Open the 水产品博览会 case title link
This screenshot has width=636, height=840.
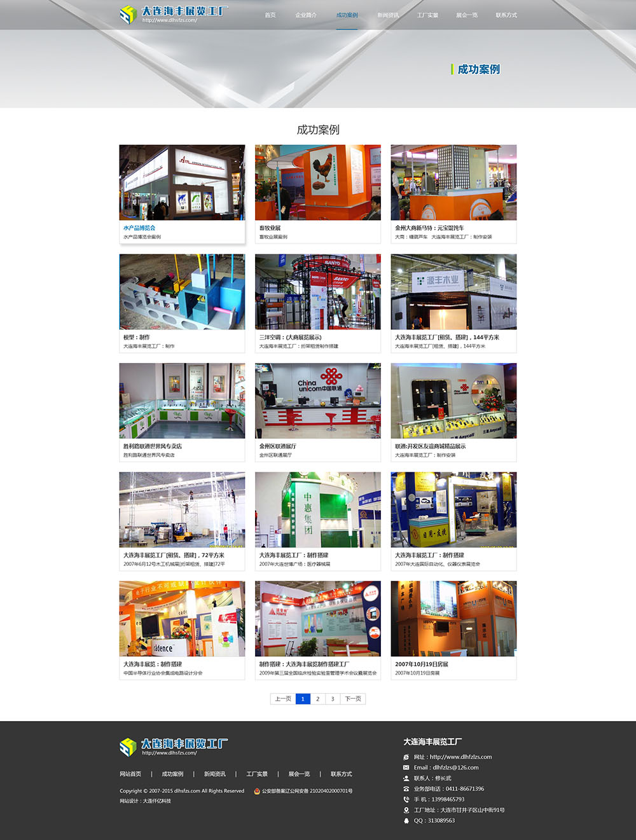139,228
